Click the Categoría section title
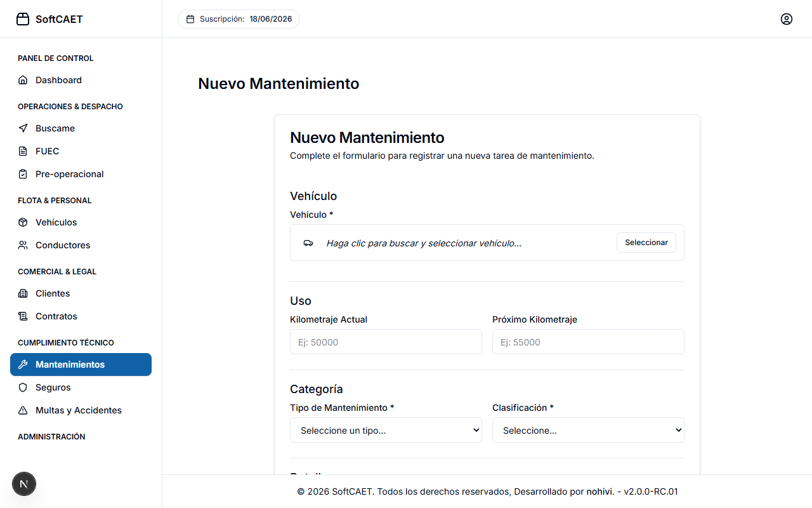Viewport: 812px width, 508px height. [x=317, y=389]
